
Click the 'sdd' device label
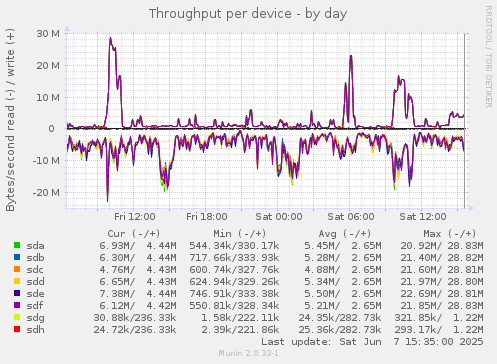tap(35, 282)
